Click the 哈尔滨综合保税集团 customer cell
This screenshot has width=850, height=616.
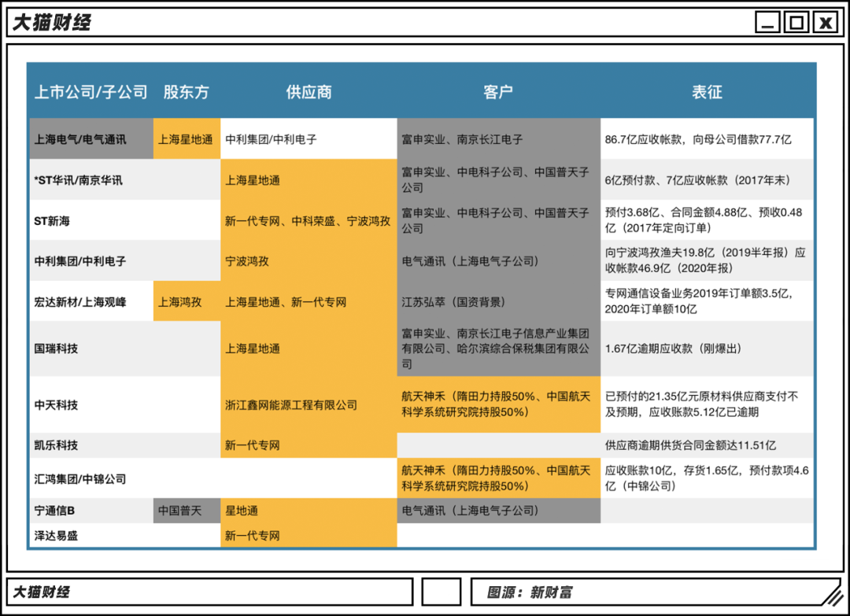point(498,349)
